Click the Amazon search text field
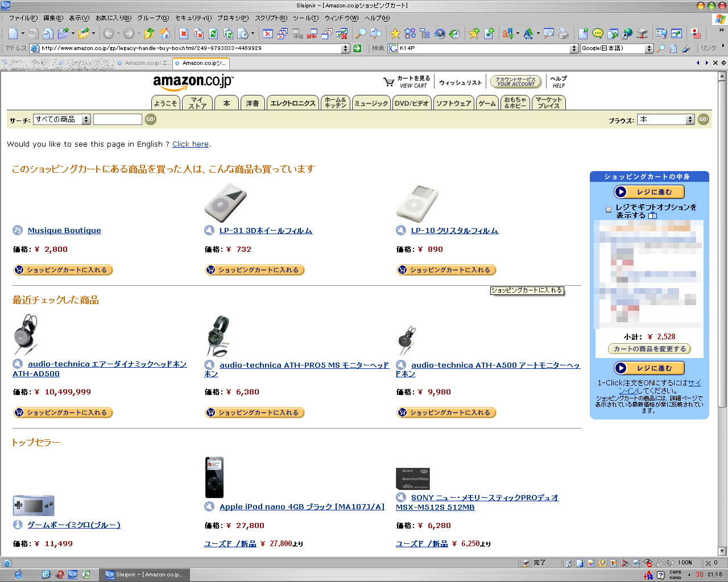Viewport: 728px width, 582px height. coord(117,119)
